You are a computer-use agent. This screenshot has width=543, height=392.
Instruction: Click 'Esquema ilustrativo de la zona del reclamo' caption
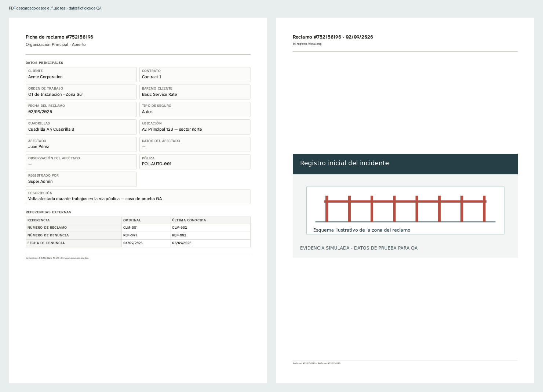[x=362, y=230]
